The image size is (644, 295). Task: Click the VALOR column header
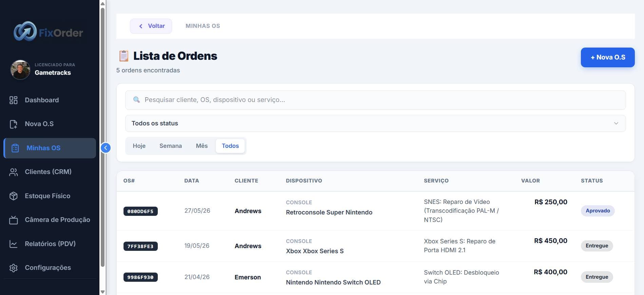click(530, 181)
